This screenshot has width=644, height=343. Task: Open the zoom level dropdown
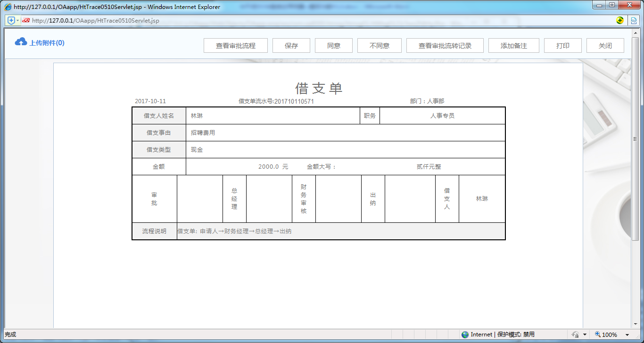click(627, 335)
